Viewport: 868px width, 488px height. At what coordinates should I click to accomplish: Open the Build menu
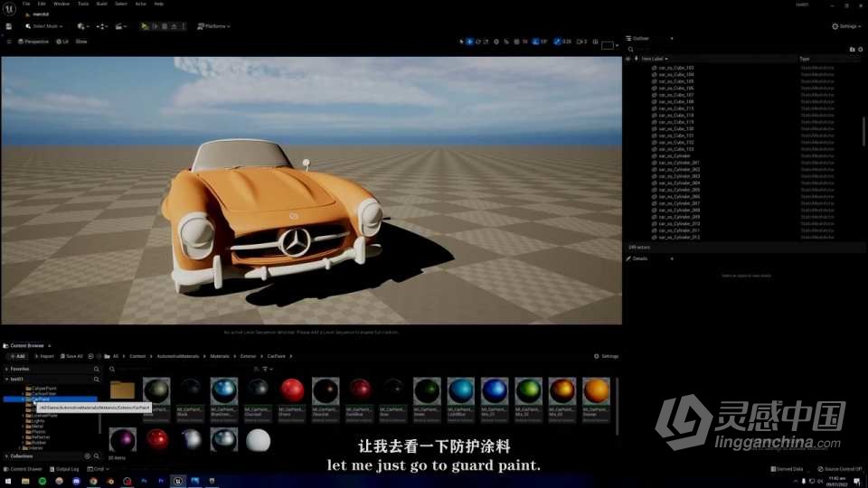pyautogui.click(x=102, y=4)
